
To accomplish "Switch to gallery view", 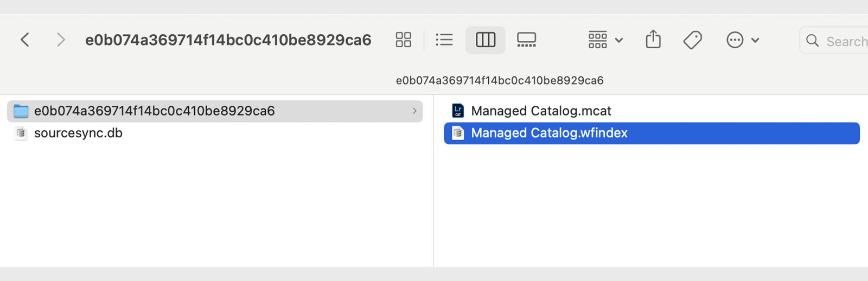I will click(x=526, y=40).
